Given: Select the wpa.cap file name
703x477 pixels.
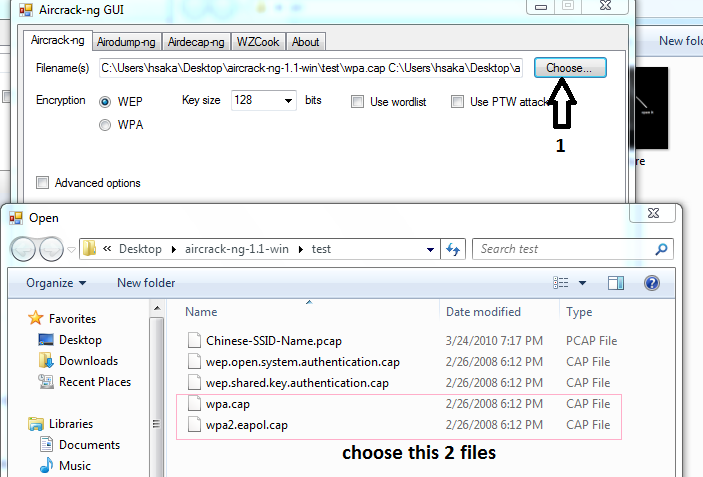Looking at the screenshot, I should pos(228,404).
